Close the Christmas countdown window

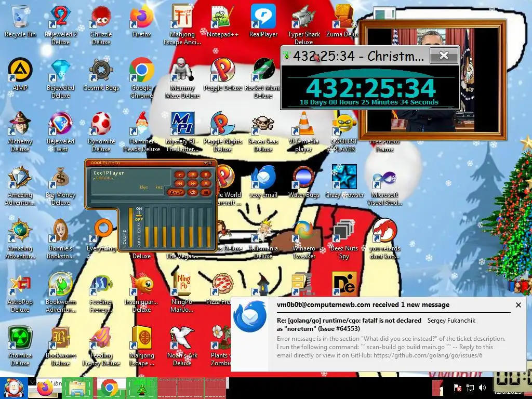[x=444, y=55]
